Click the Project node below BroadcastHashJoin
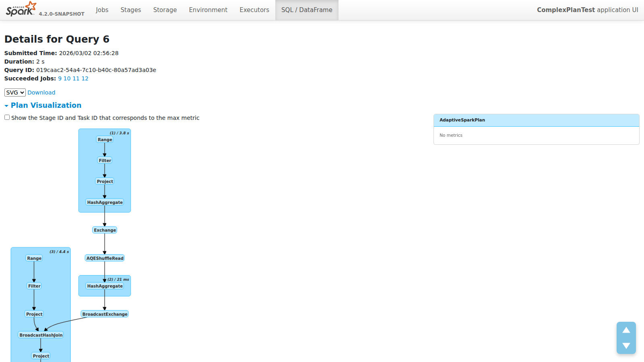This screenshot has width=644, height=362. point(41,356)
